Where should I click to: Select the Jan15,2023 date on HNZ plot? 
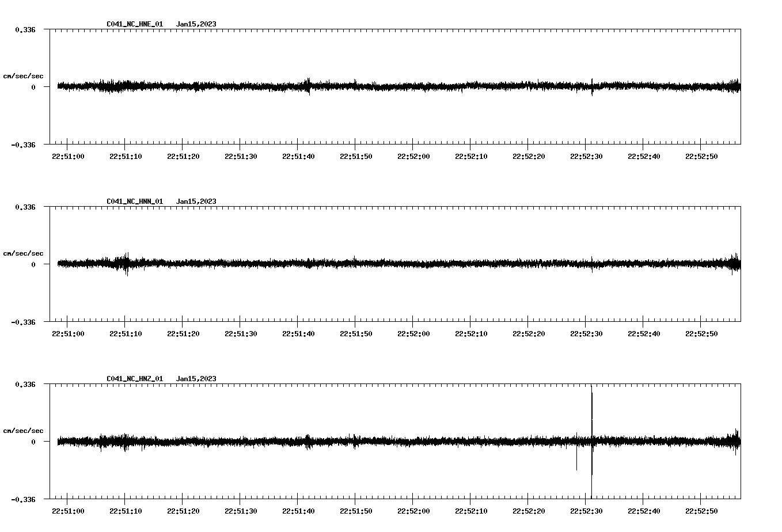point(196,379)
